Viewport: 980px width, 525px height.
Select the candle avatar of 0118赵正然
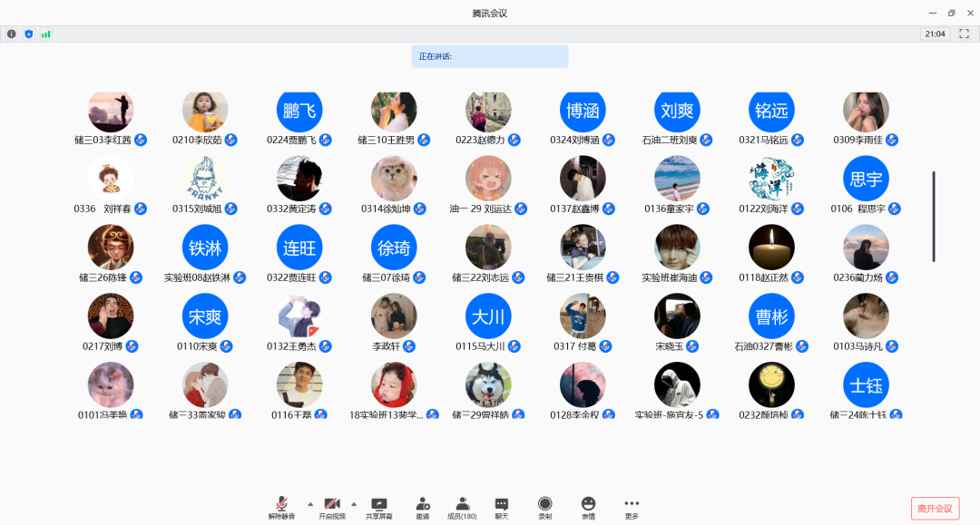[x=771, y=248]
